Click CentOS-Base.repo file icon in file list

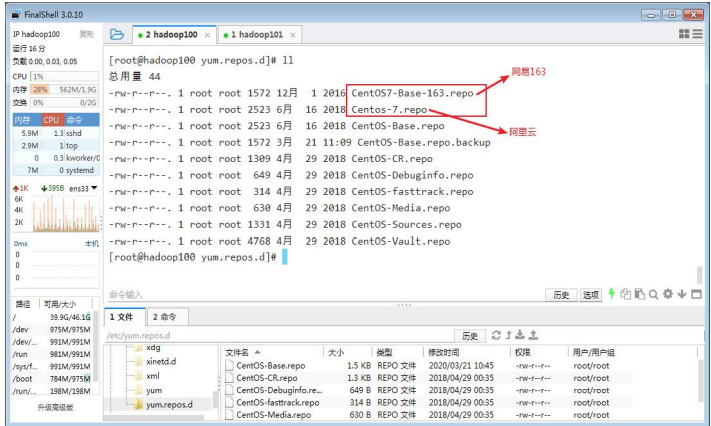pos(229,365)
